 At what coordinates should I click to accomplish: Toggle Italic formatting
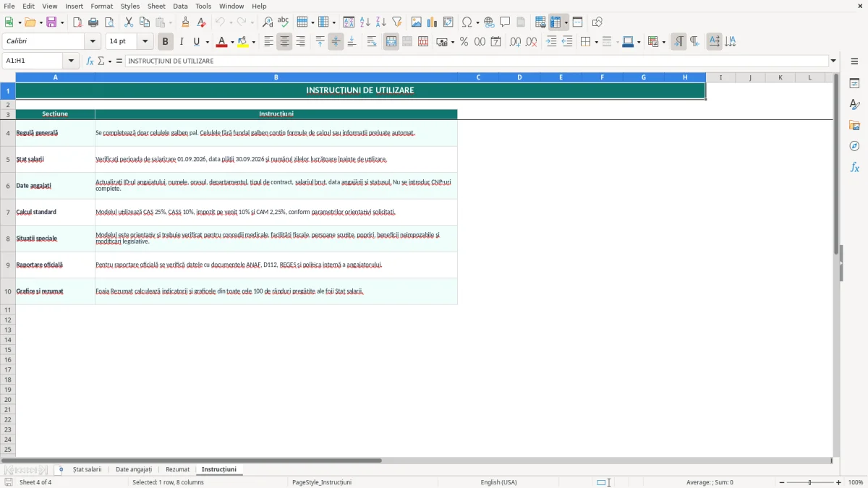tap(181, 42)
